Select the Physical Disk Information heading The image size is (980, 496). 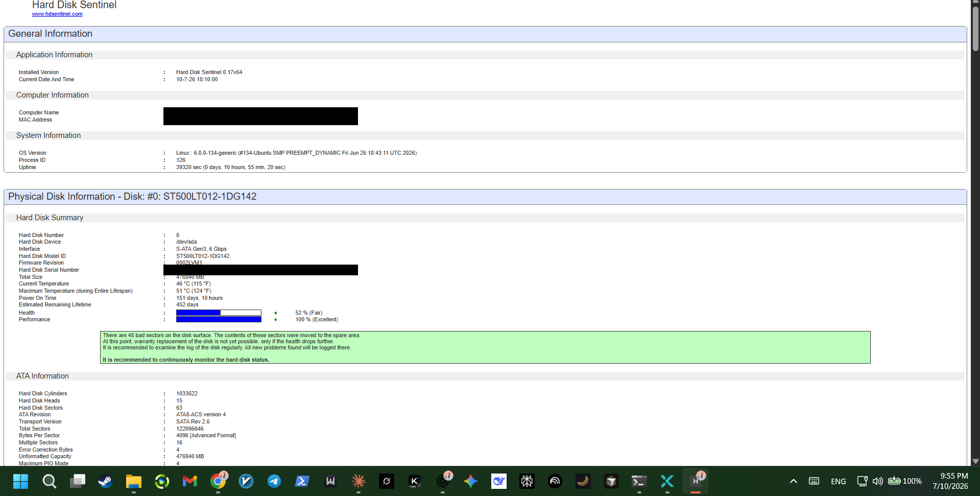[132, 197]
